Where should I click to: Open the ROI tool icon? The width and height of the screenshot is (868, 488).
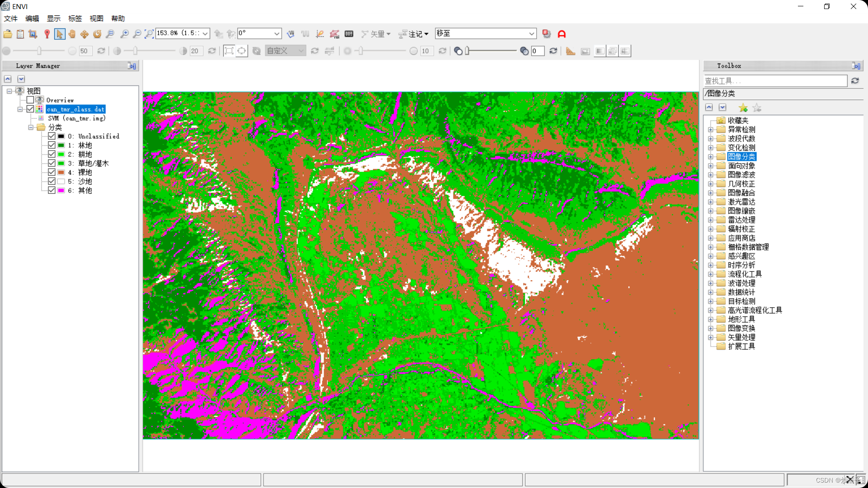(x=335, y=34)
